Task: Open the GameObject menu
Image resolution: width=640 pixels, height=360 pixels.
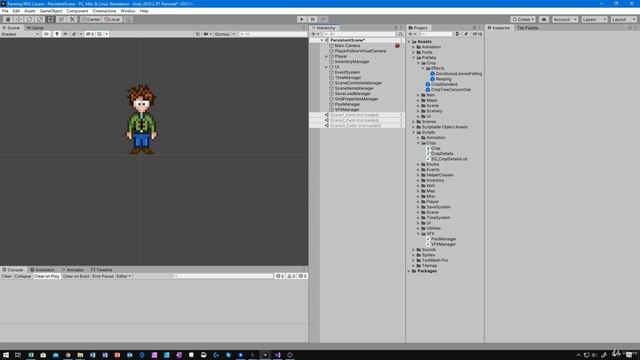Action: (51, 11)
